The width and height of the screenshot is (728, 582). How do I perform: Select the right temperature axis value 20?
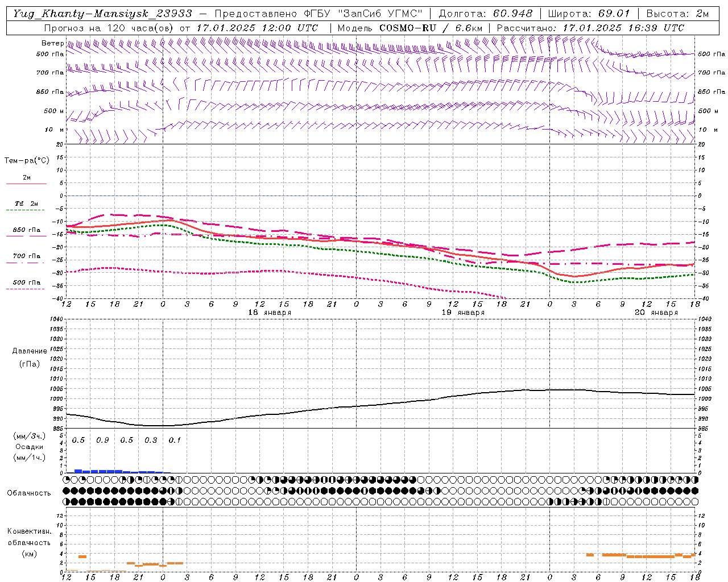[701, 144]
